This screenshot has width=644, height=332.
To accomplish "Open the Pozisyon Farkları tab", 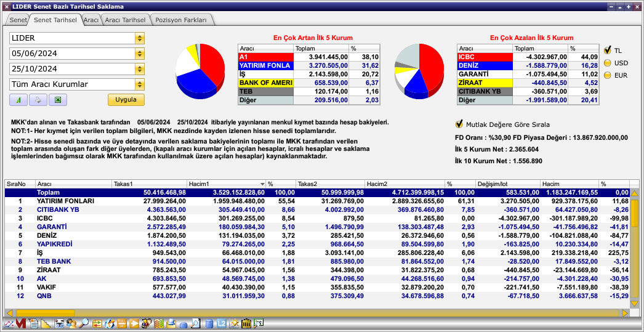I will tap(181, 20).
